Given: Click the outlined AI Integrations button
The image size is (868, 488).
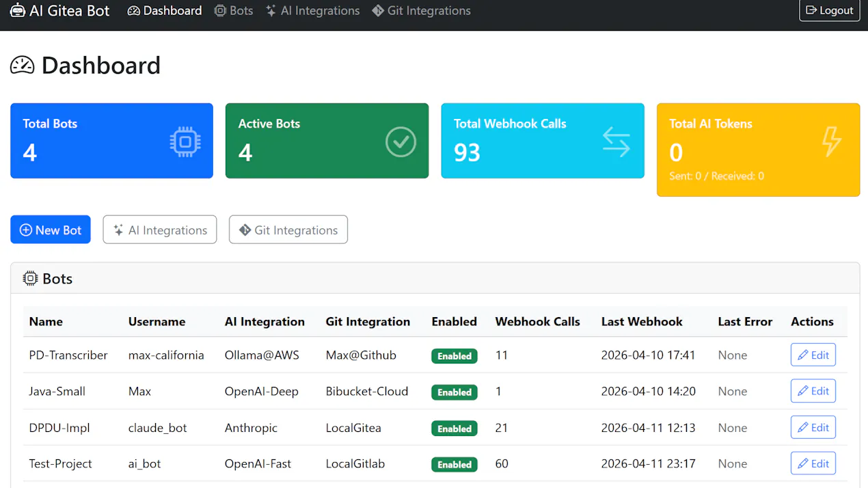Looking at the screenshot, I should coord(160,230).
